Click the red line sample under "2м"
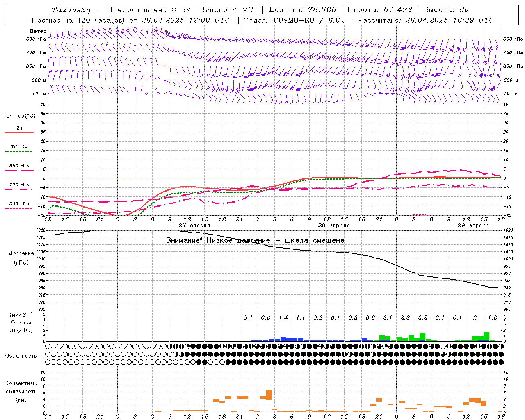Viewport: 525px width, 420px height. point(19,133)
